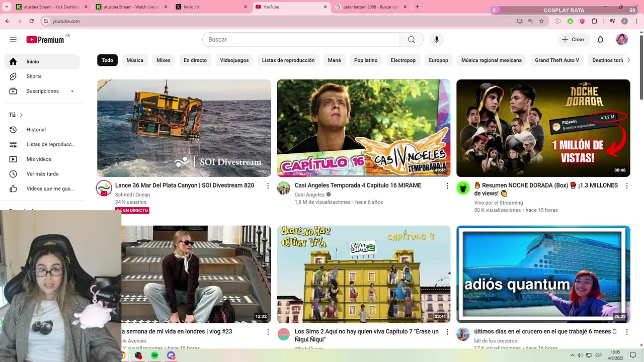This screenshot has width=644, height=362.
Task: Select the Todo filter chip
Action: pyautogui.click(x=108, y=60)
